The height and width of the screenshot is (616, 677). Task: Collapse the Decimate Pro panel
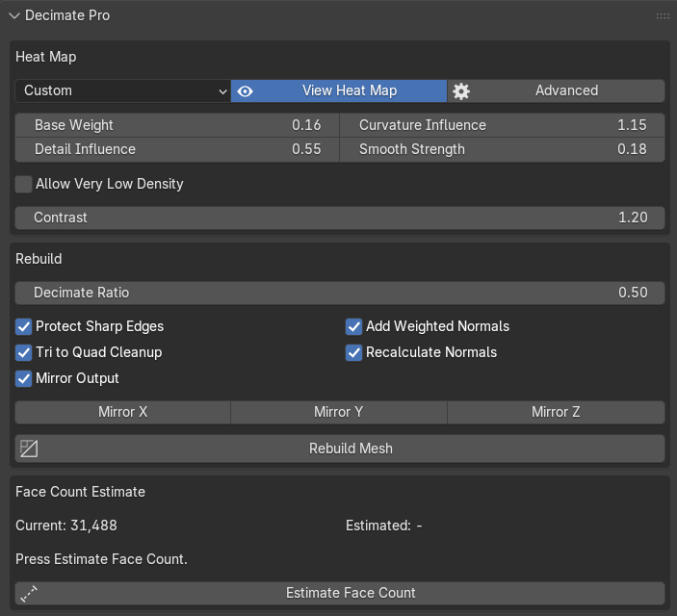[14, 16]
